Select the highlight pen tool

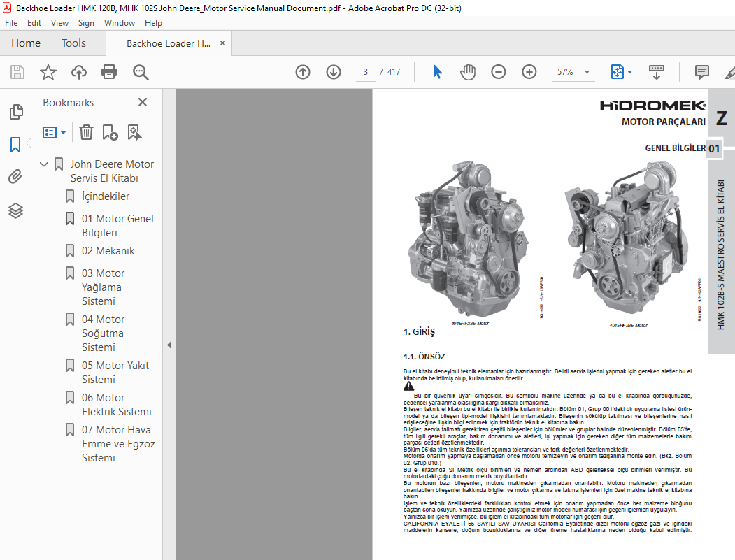(730, 72)
